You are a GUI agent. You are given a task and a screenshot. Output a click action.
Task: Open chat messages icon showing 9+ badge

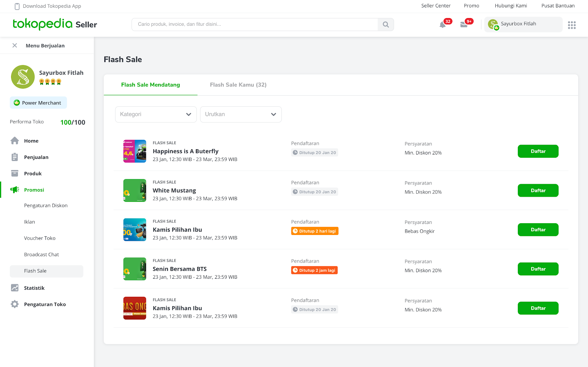point(464,25)
